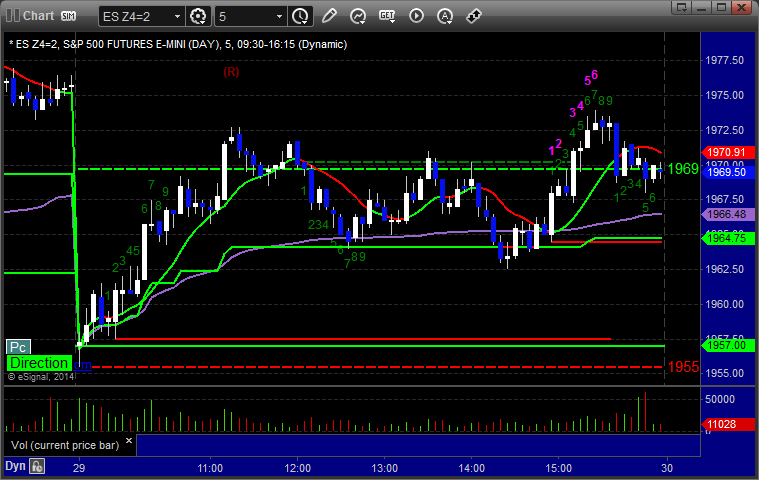
Task: Click the Pc indicator box
Action: pyautogui.click(x=18, y=347)
